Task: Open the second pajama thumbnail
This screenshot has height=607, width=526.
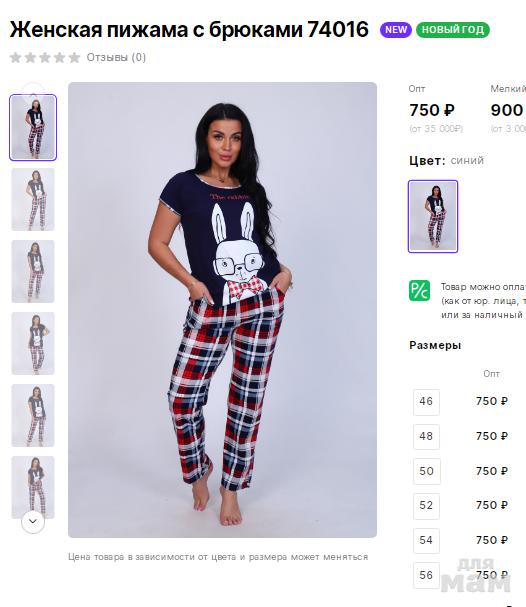Action: coord(33,199)
